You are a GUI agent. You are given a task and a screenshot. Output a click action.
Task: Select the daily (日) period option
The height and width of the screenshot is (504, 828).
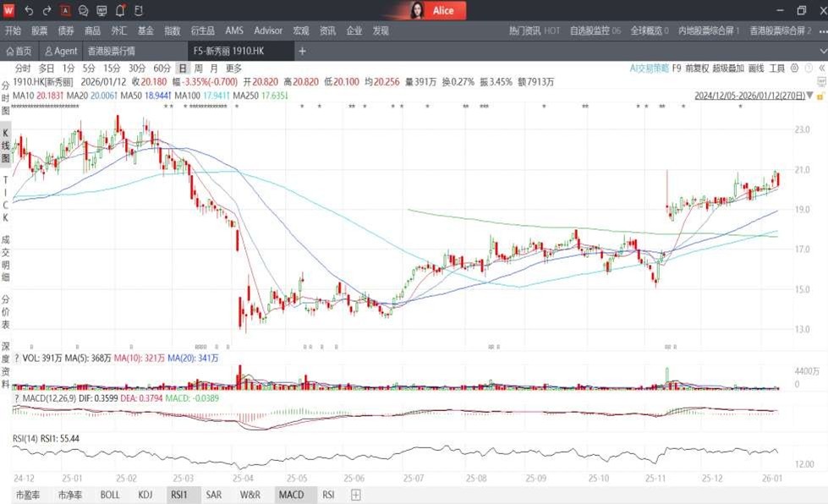(x=182, y=68)
